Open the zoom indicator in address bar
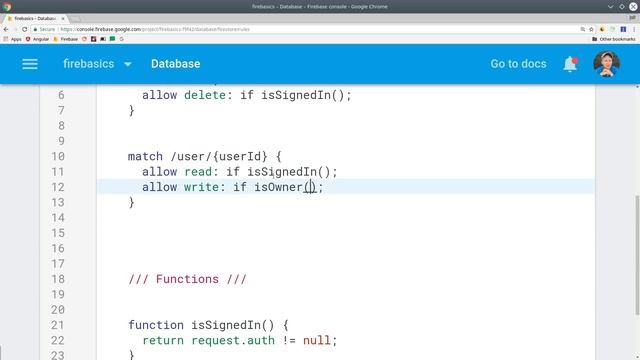Viewport: 640px width, 360px height. (x=582, y=29)
